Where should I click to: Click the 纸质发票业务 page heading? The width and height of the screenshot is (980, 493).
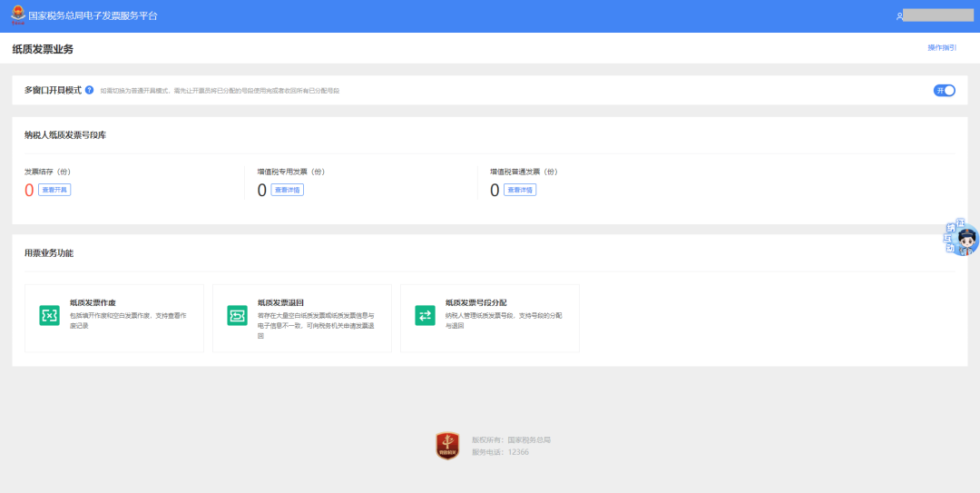43,48
